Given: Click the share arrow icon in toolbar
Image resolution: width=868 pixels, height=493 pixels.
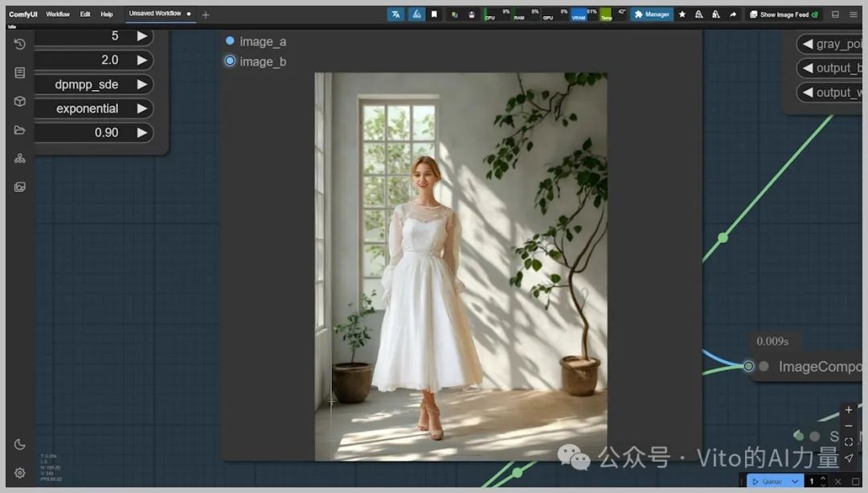Looking at the screenshot, I should click(x=733, y=14).
